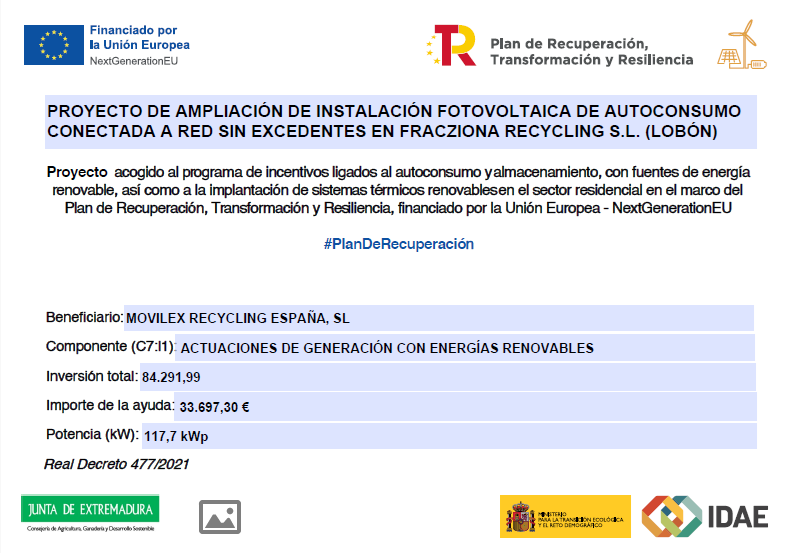
Task: Click the European Union flag logo
Action: pyautogui.click(x=54, y=46)
